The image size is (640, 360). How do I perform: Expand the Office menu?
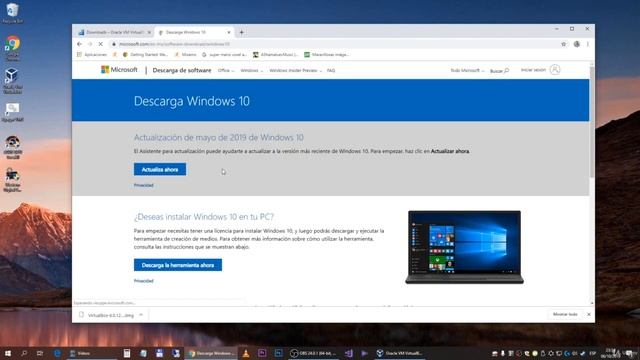(x=226, y=71)
